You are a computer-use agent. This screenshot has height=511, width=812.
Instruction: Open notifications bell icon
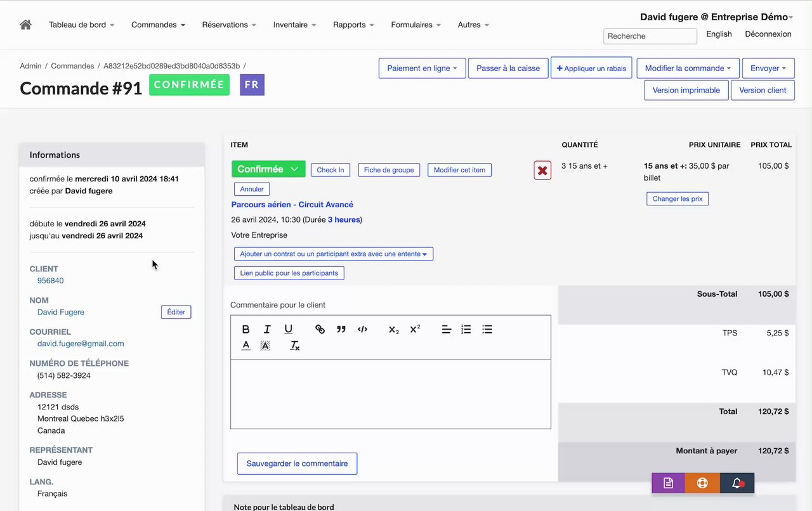click(737, 483)
